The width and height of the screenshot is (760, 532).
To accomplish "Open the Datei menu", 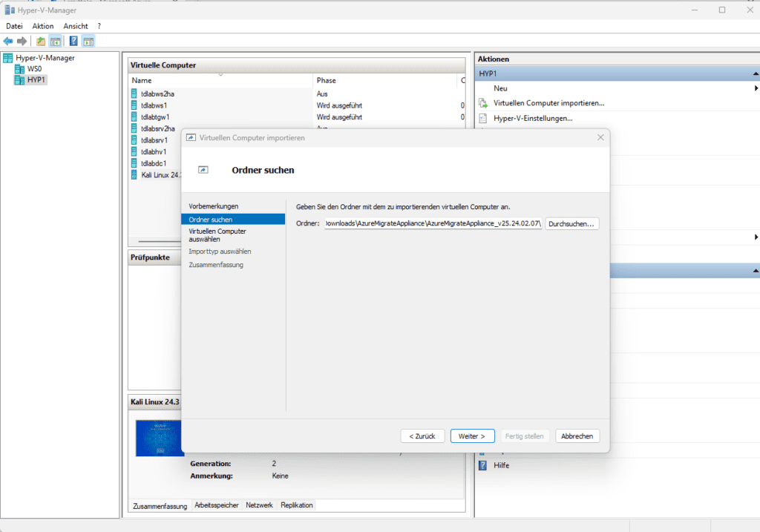I will pyautogui.click(x=14, y=26).
